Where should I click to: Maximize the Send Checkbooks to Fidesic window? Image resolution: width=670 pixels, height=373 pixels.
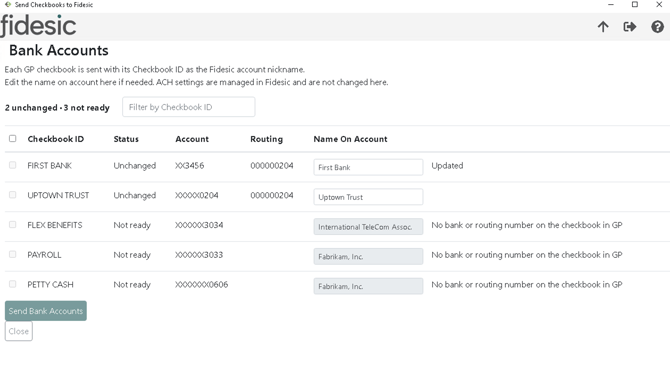[635, 5]
